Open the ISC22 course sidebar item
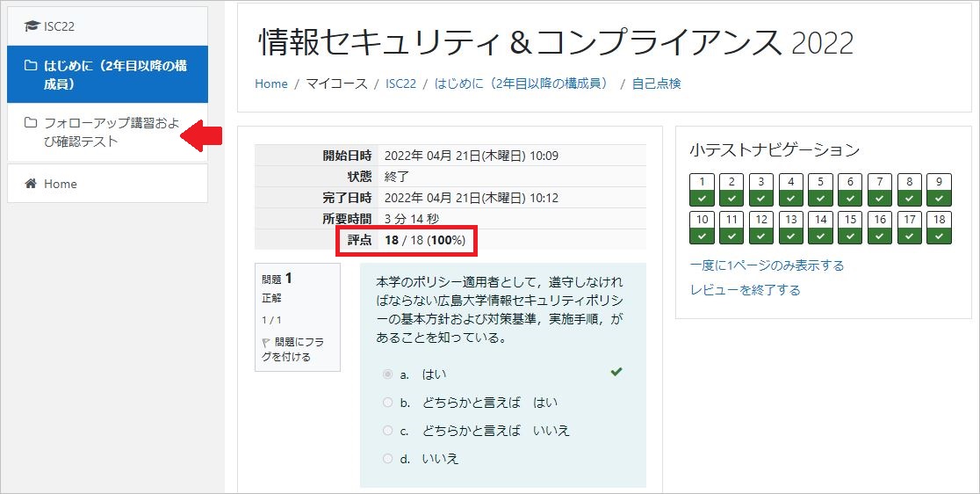Screen dimensions: 980x494 107,26
